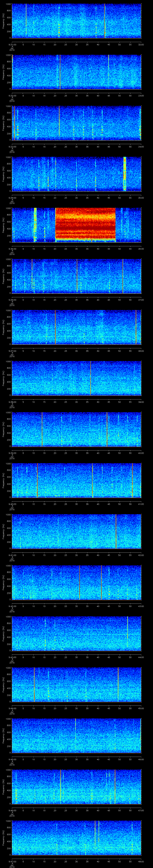The height and width of the screenshot is (868, 153).
Task: Click the 9:43:00 time axis label
Action: [12, 657]
